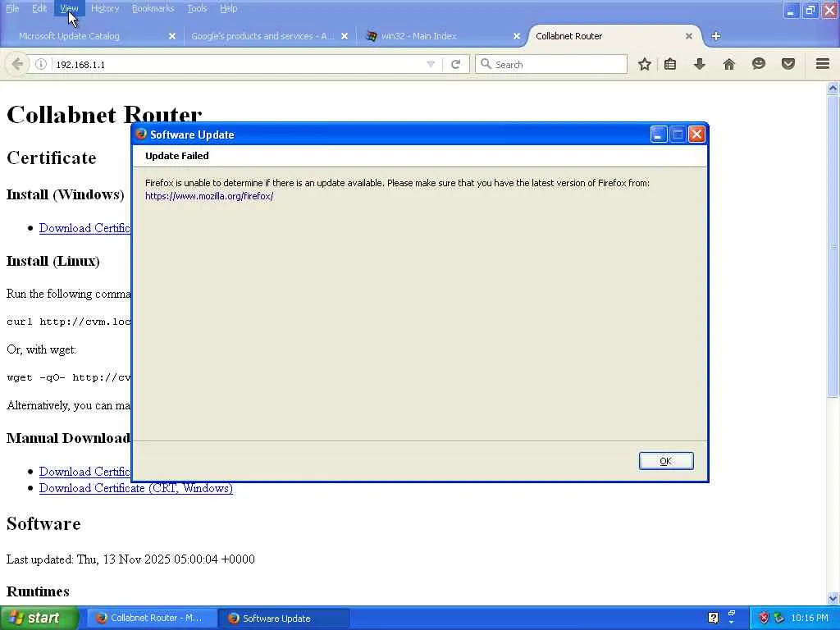Open the Hello chat smiley icon
The height and width of the screenshot is (630, 840).
click(759, 64)
